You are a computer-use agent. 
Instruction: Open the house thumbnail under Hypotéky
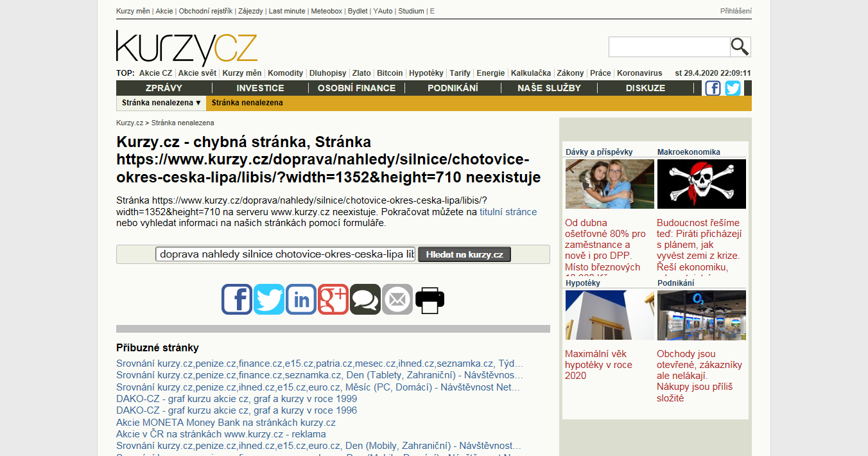click(x=609, y=315)
